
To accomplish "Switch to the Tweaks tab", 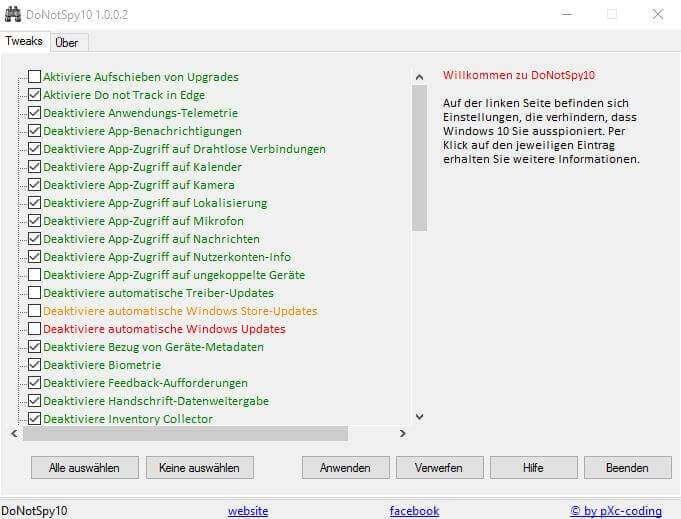I will (x=24, y=41).
